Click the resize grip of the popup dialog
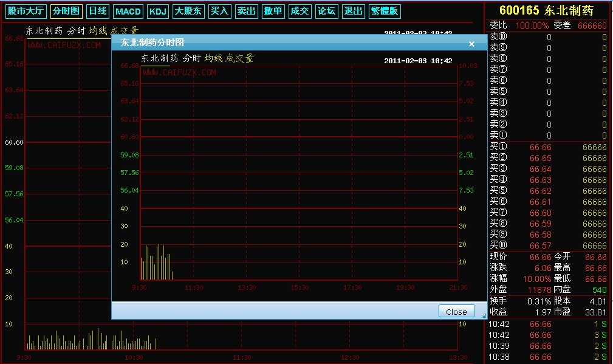 point(484,315)
